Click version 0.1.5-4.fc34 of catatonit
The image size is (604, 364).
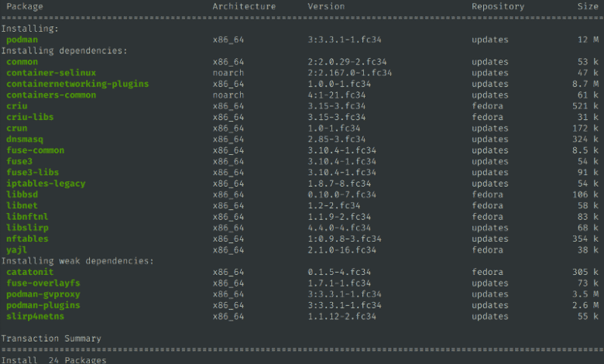tap(339, 272)
